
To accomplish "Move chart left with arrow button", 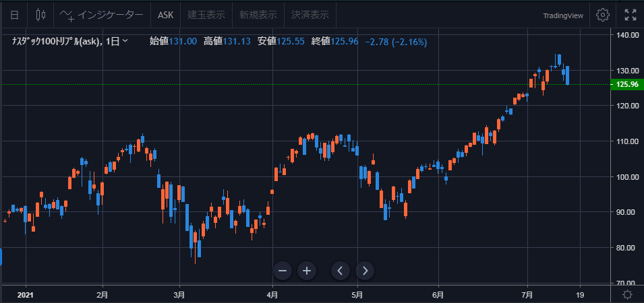I will tap(341, 271).
